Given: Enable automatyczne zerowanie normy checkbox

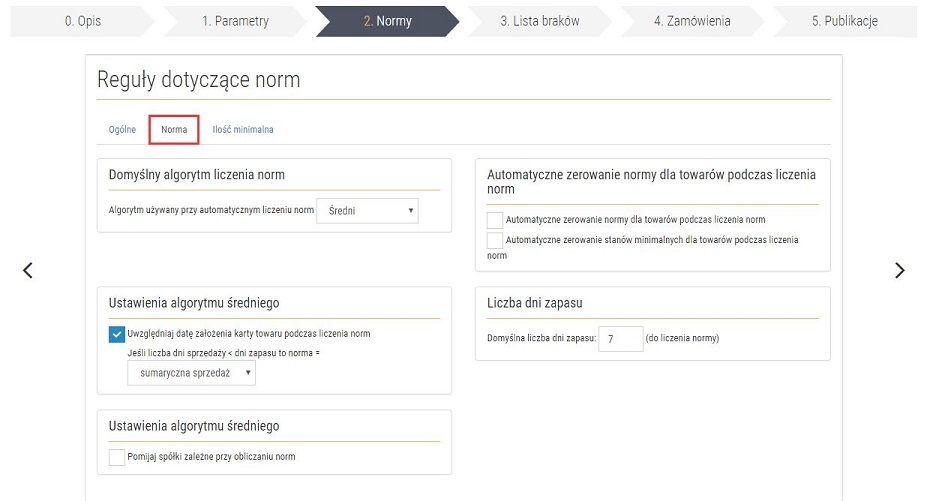Looking at the screenshot, I should (x=495, y=220).
